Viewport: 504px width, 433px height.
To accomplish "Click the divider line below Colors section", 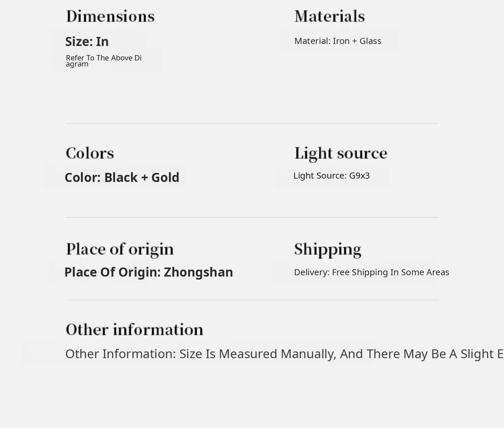I will pyautogui.click(x=252, y=218).
